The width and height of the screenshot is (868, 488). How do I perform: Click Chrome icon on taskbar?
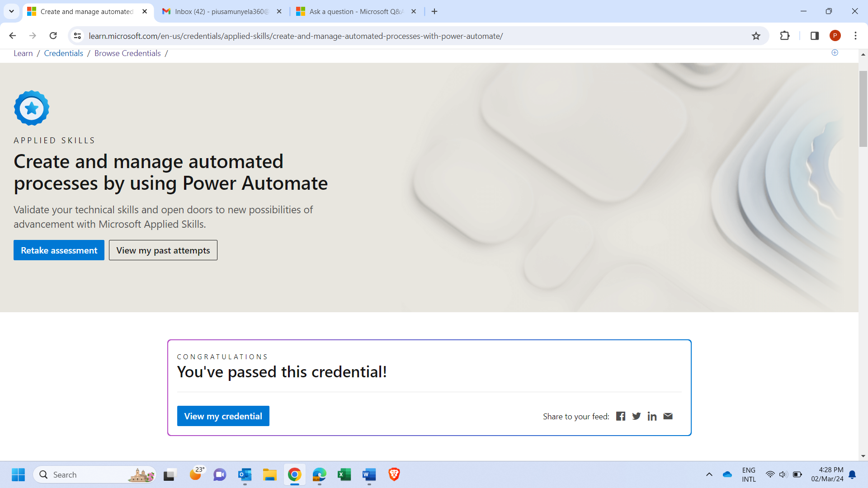click(x=295, y=474)
